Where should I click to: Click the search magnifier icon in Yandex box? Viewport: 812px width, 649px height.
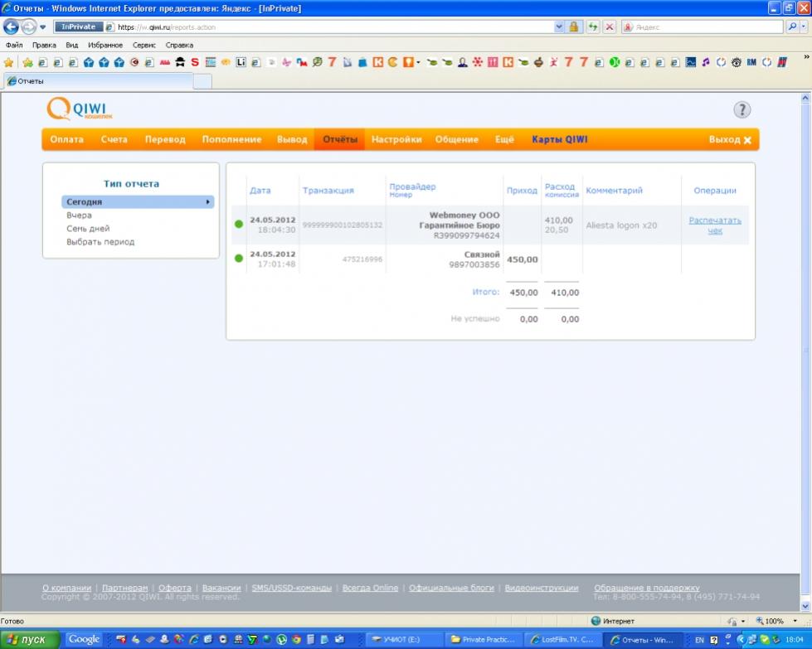(792, 27)
